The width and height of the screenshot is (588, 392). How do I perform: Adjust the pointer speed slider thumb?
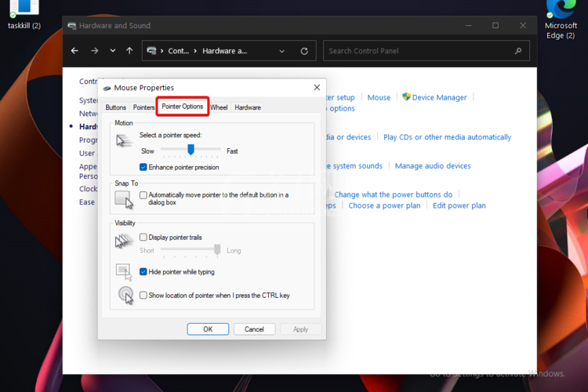[191, 149]
